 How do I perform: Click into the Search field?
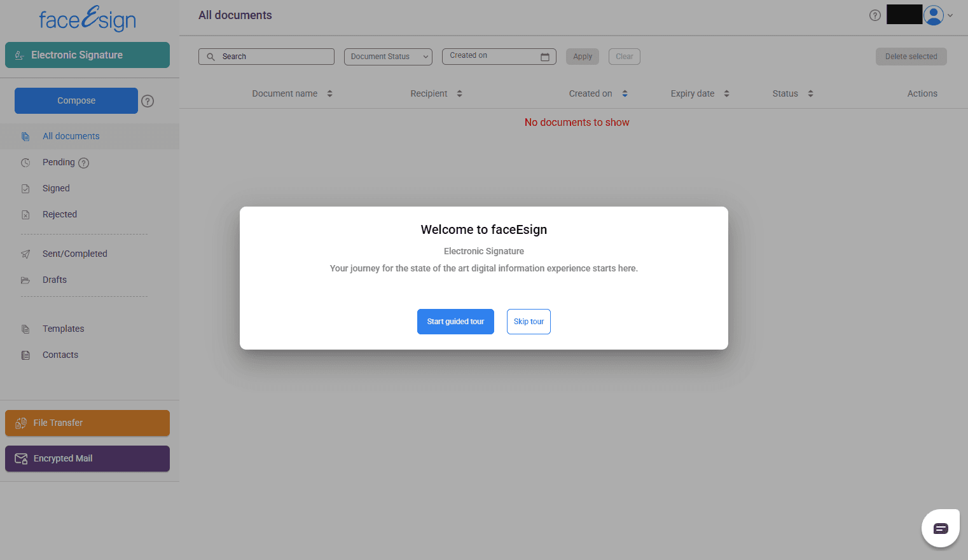[x=266, y=57]
